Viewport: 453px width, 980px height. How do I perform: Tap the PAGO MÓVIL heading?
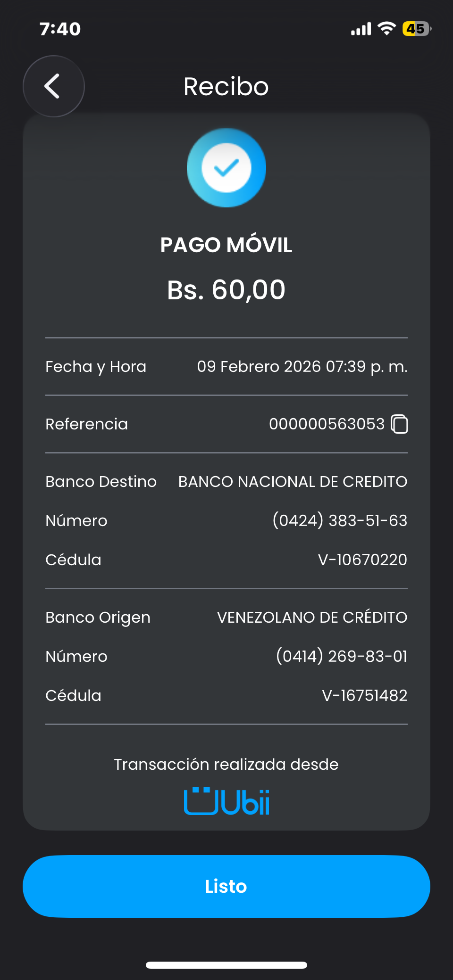tap(226, 245)
